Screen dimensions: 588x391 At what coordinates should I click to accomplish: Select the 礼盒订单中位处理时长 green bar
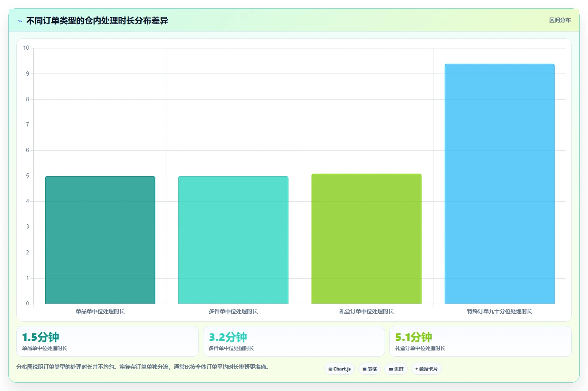pyautogui.click(x=366, y=239)
